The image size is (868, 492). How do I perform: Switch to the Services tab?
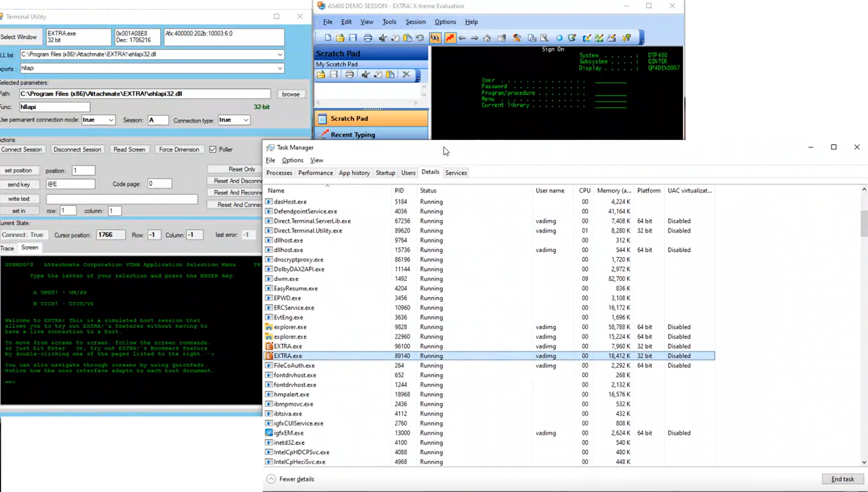click(456, 173)
